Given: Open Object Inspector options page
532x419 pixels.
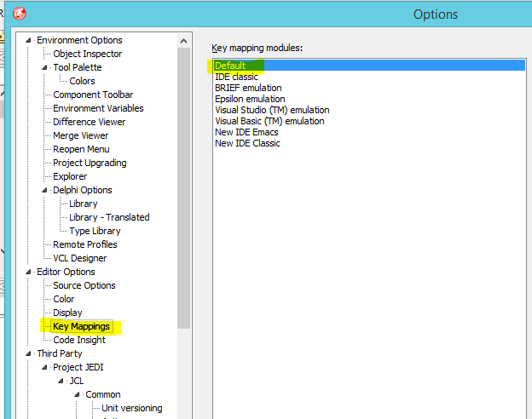Looking at the screenshot, I should tap(87, 54).
